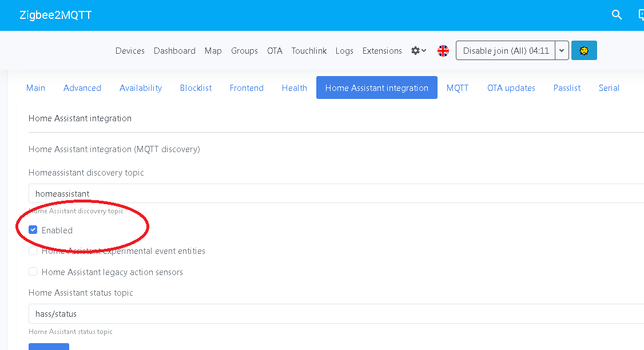This screenshot has height=350, width=644.
Task: Toggle theme with the sun face button
Action: tap(583, 50)
